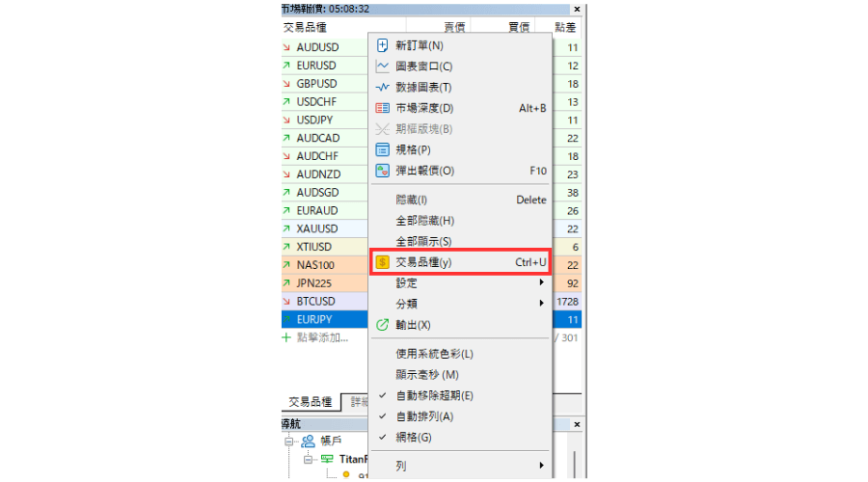The height and width of the screenshot is (482, 868).
Task: Close the Market Watch (市場報價) panel
Action: click(x=577, y=9)
